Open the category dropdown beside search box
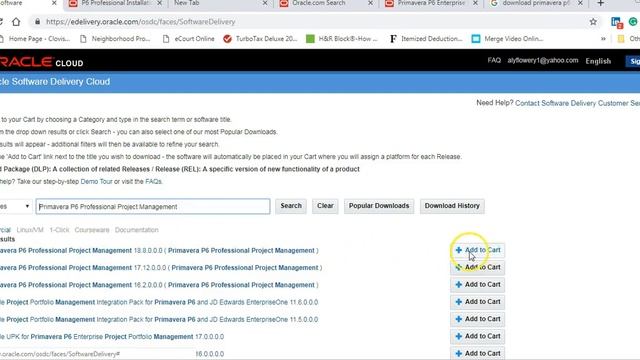 coord(16,206)
